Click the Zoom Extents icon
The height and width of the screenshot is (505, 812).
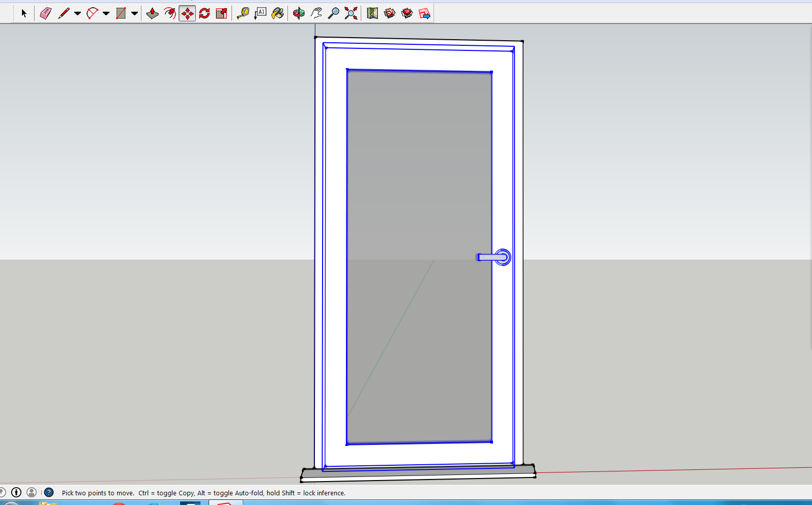click(351, 13)
